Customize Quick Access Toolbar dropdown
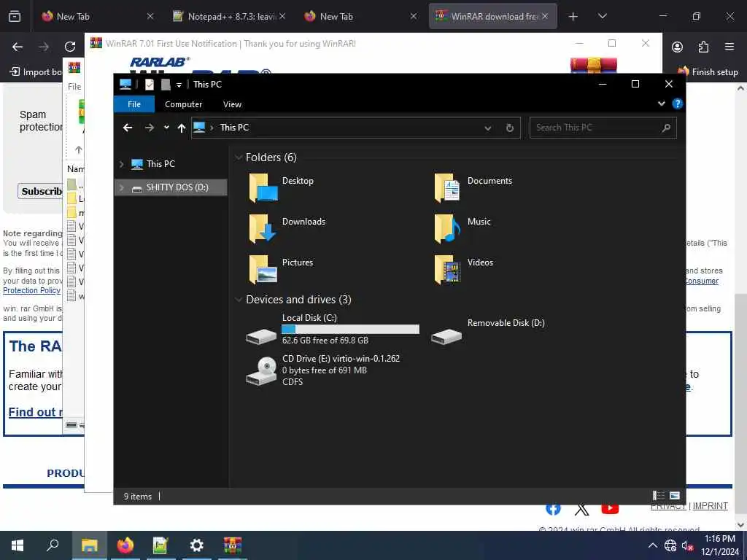This screenshot has width=747, height=560. pos(179,85)
